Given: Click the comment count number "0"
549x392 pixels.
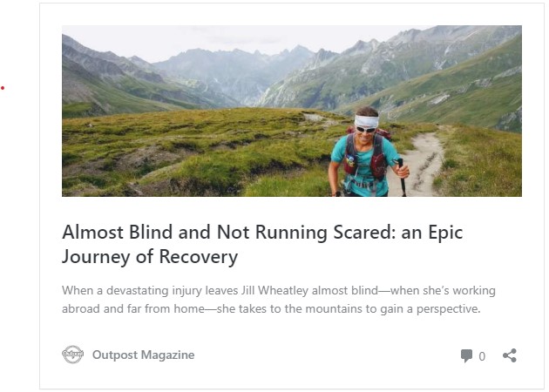Looking at the screenshot, I should 482,356.
